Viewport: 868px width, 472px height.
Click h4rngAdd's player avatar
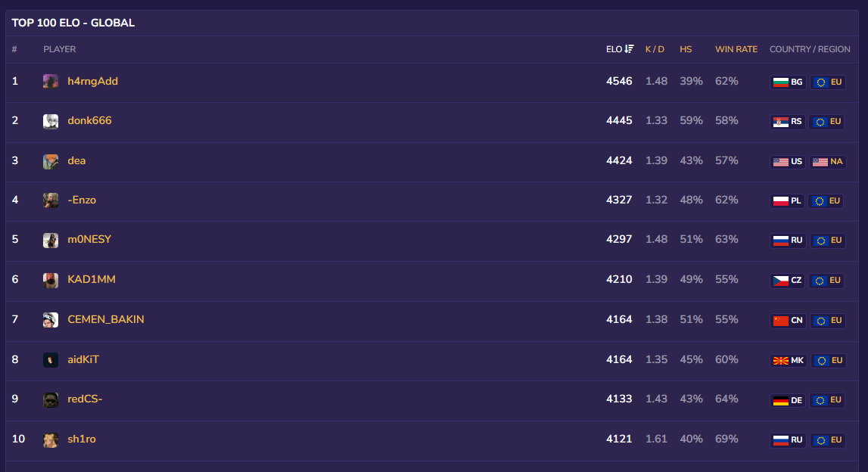point(51,82)
